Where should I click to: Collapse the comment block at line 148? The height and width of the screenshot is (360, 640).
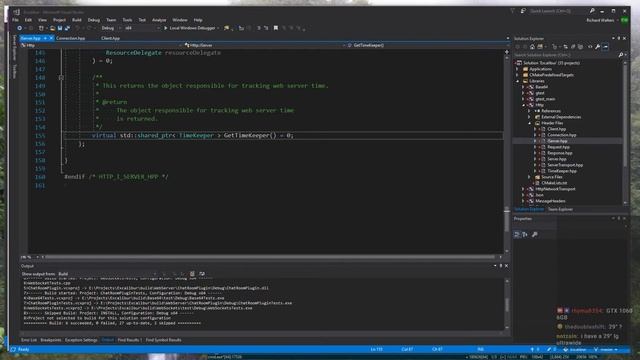(x=61, y=77)
